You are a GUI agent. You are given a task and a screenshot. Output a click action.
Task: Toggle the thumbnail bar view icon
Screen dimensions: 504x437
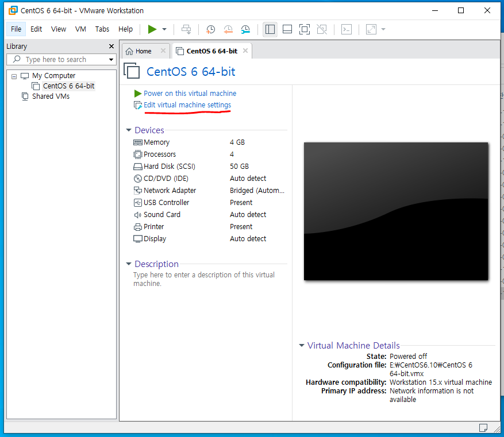(x=287, y=29)
